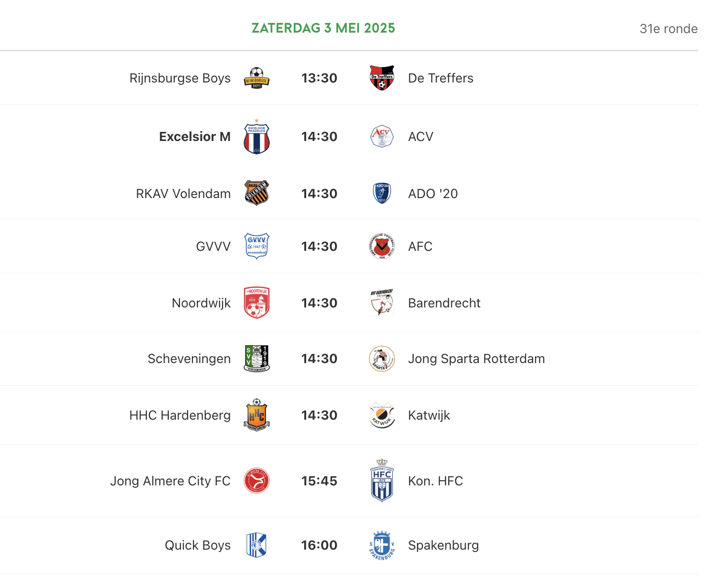Image resolution: width=715 pixels, height=588 pixels.
Task: Open the Excelsior M team link
Action: [195, 137]
